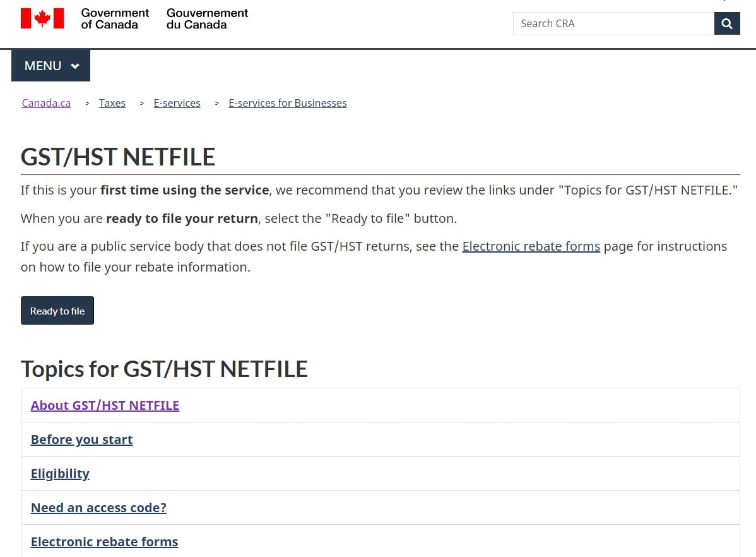Screen dimensions: 756x557
Task: Open the Electronic rebate forms inline link
Action: (531, 246)
